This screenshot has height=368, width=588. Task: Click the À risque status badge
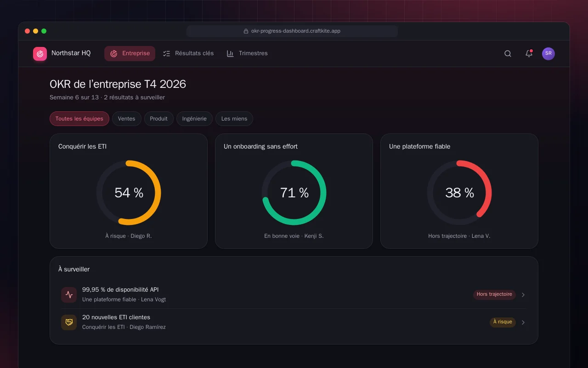503,322
